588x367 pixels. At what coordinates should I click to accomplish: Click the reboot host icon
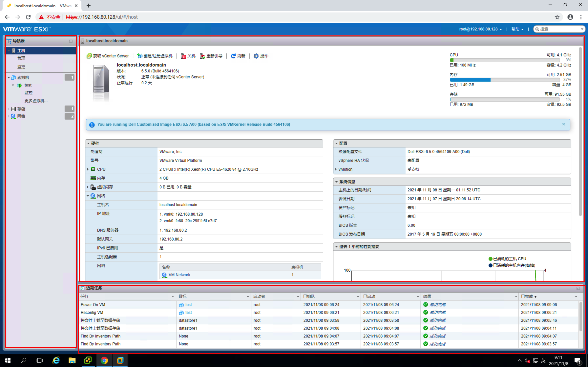(x=202, y=56)
